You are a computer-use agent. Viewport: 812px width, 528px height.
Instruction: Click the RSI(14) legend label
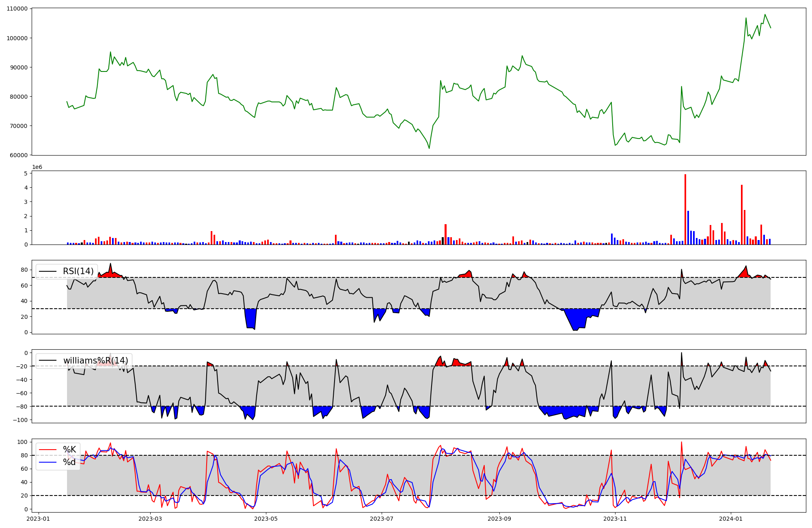pos(78,271)
